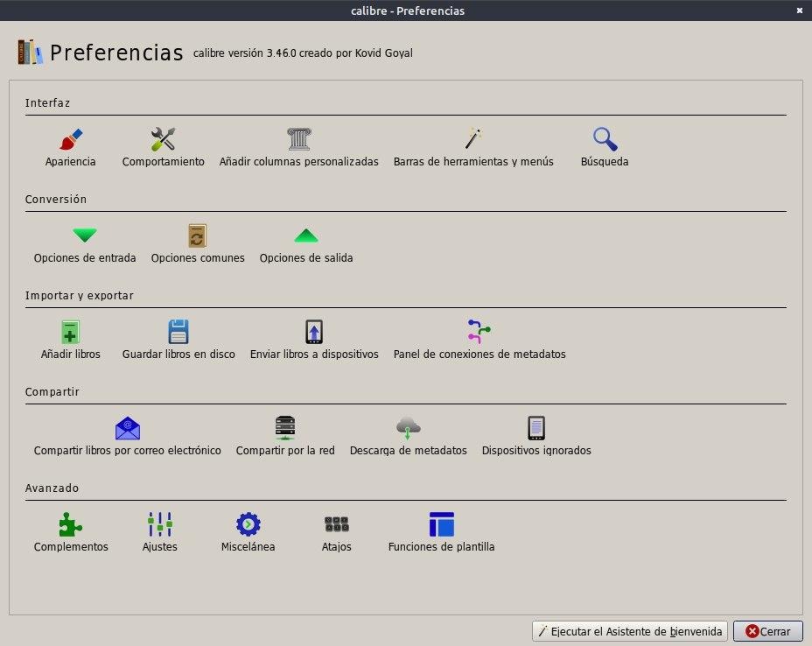Click the "Atajos" label text
The image size is (812, 646).
tap(337, 547)
